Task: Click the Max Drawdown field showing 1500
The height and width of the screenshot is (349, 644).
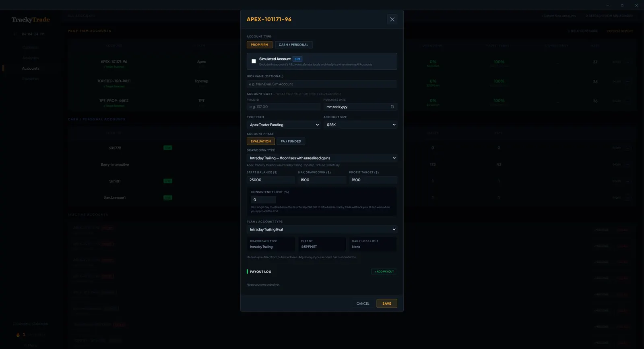Action: [322, 180]
